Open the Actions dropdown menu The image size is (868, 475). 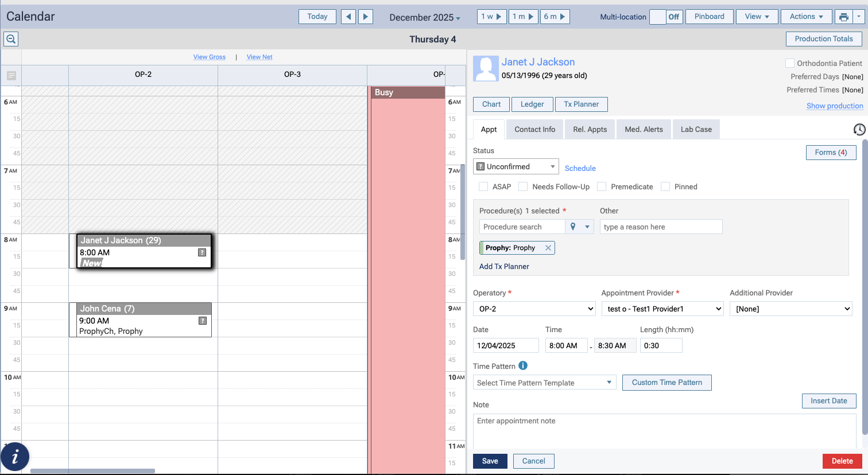tap(806, 17)
